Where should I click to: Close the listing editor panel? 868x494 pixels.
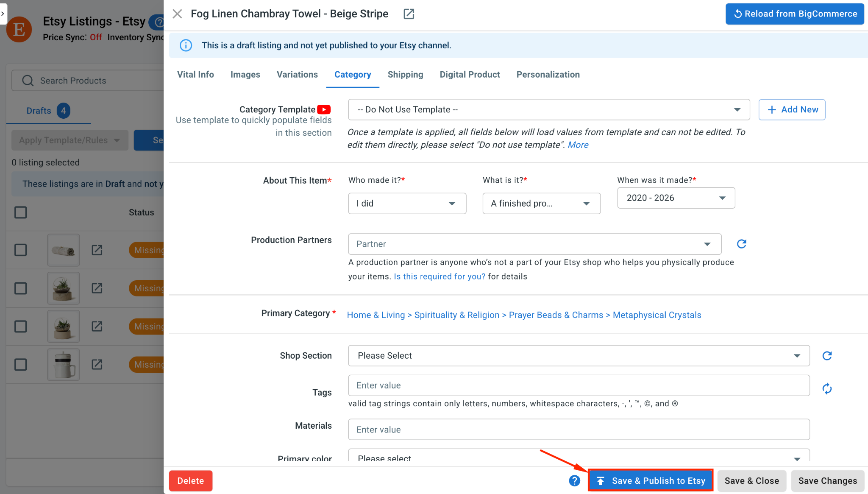[x=177, y=14]
